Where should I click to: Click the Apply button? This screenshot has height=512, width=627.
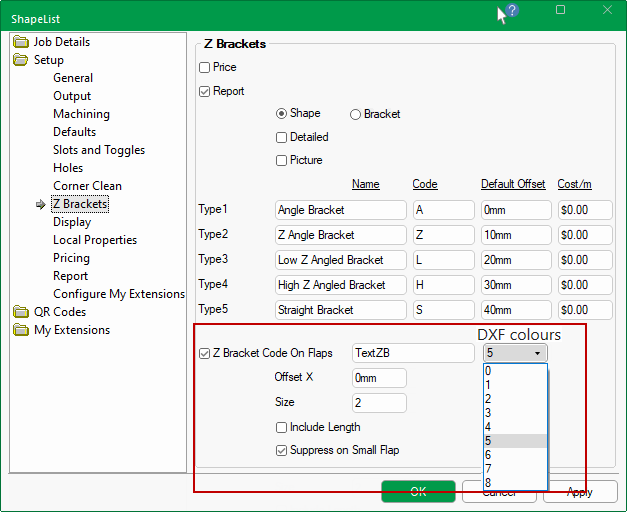click(579, 492)
